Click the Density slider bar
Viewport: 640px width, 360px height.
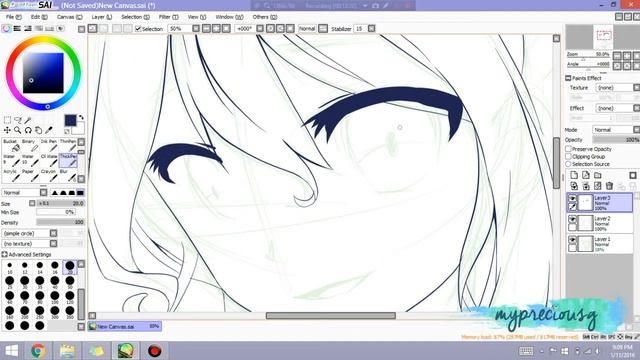point(60,222)
